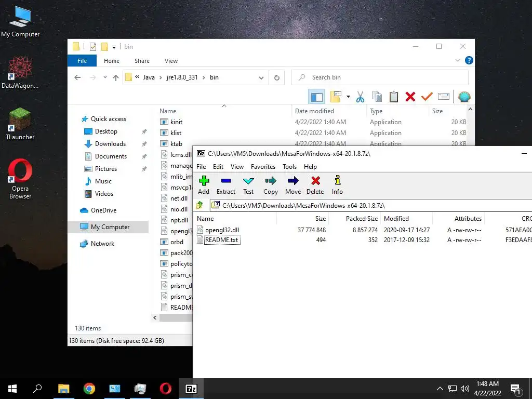Open Windows Start menu
The height and width of the screenshot is (399, 532).
12,389
